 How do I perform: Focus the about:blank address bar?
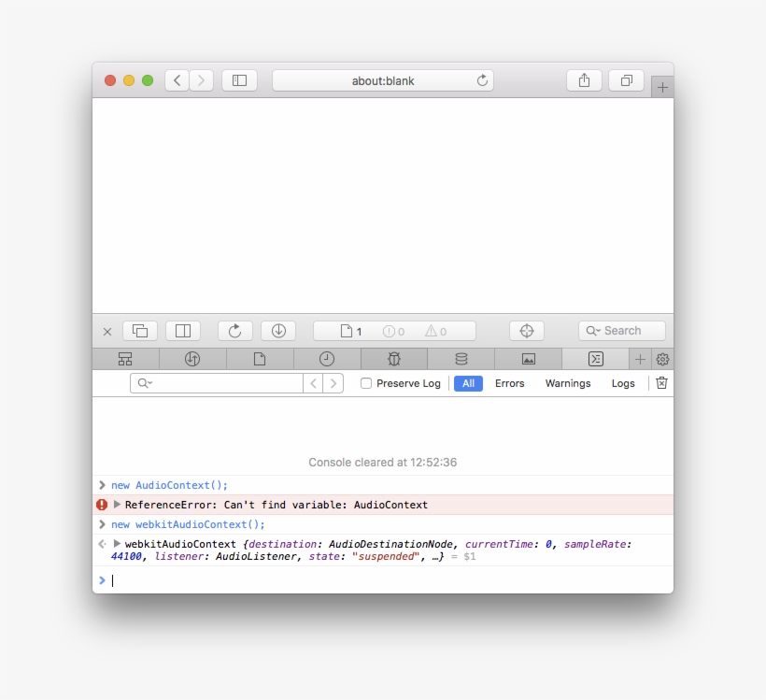(x=382, y=80)
